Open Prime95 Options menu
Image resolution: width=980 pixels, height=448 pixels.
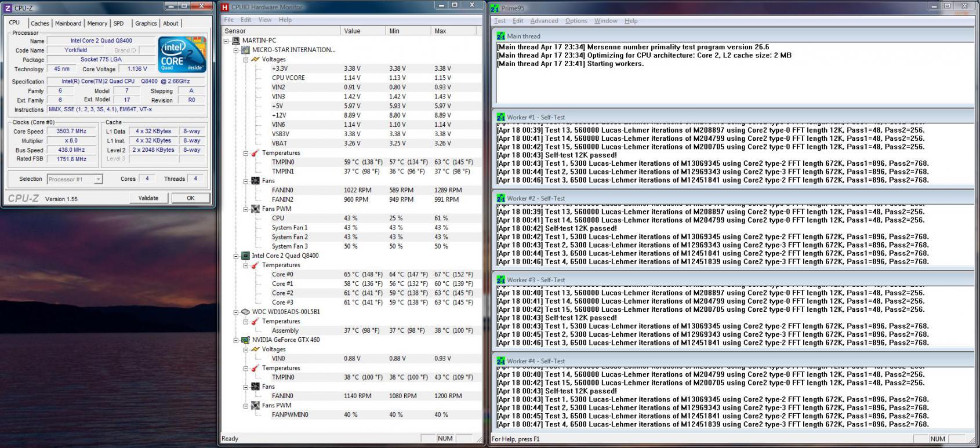[576, 21]
